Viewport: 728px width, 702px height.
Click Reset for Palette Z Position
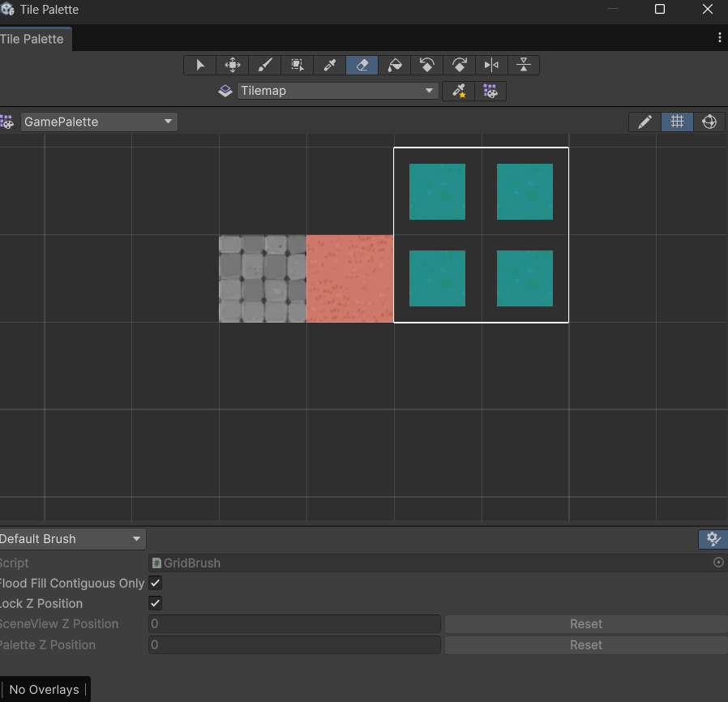click(585, 645)
